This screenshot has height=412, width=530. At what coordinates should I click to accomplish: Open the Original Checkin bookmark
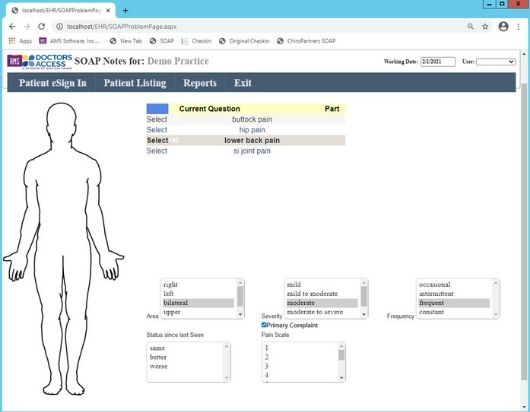tap(244, 41)
